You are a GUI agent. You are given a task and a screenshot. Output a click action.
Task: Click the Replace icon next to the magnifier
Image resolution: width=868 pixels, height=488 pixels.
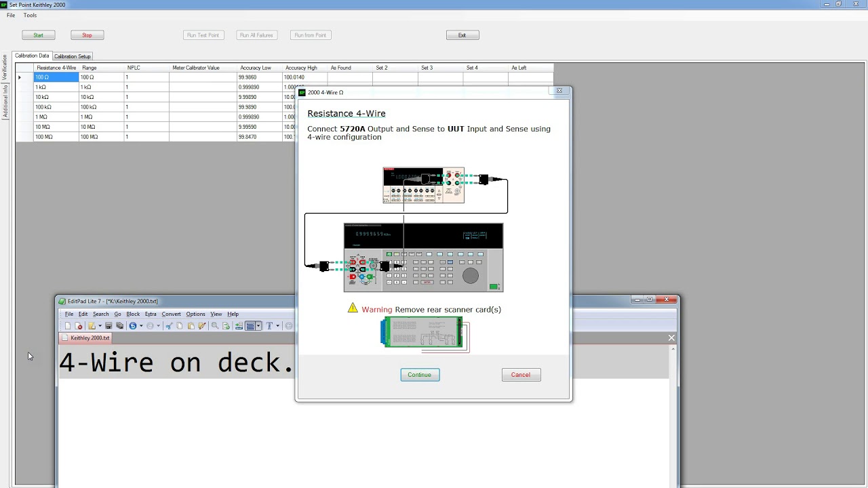226,326
